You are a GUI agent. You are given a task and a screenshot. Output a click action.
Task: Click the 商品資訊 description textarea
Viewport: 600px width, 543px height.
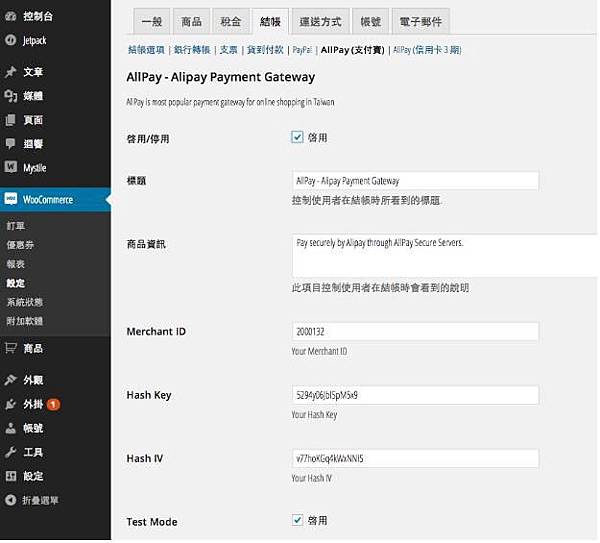point(445,255)
